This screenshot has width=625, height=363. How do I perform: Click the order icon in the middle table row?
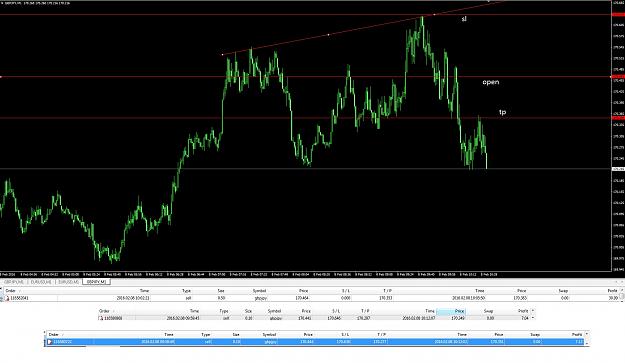point(101,318)
